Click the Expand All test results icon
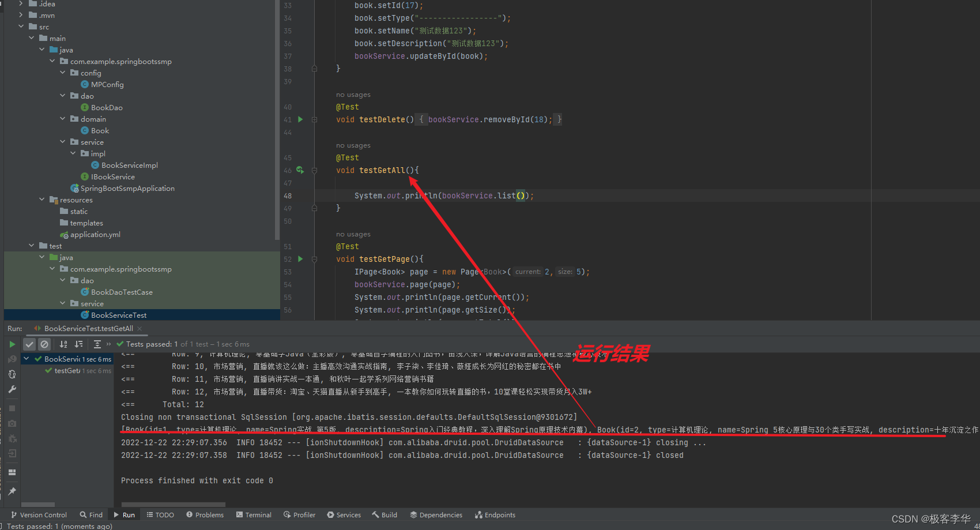The image size is (980, 530). 97,344
